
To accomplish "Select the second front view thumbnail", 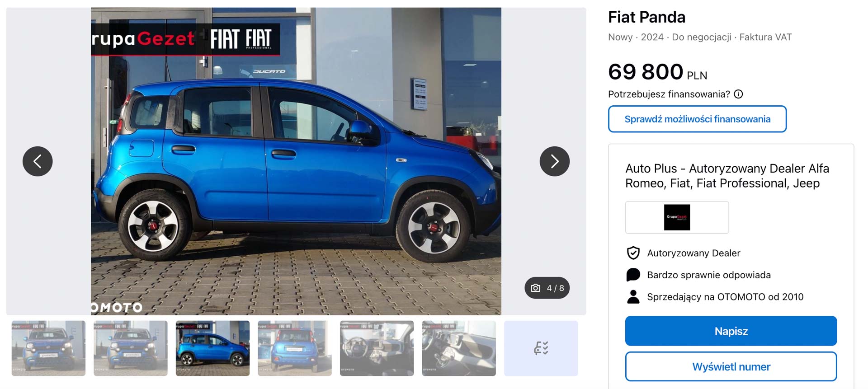I will (131, 348).
